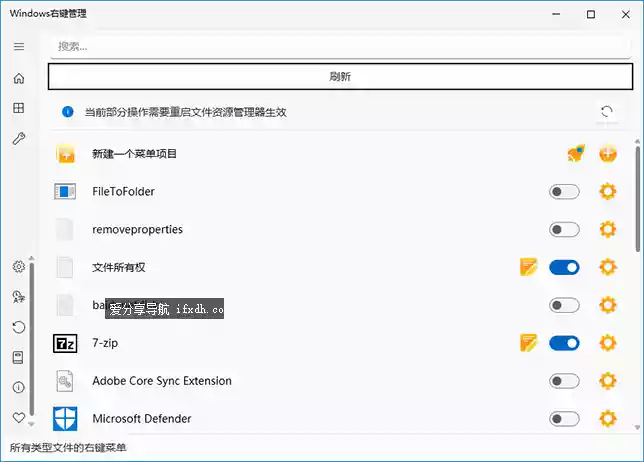This screenshot has width=644, height=462.
Task: Click the Adobe Core Sync file icon
Action: point(65,381)
